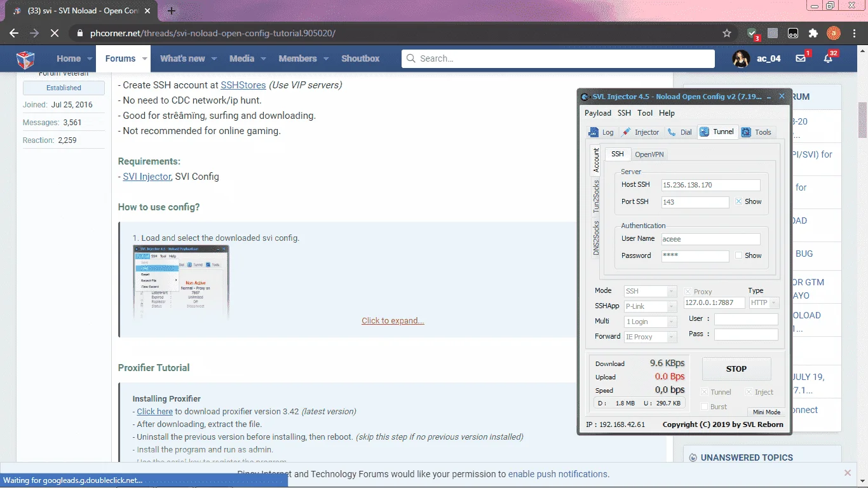This screenshot has height=488, width=868.
Task: Expand the Forums nav dropdown arrow
Action: (x=145, y=58)
